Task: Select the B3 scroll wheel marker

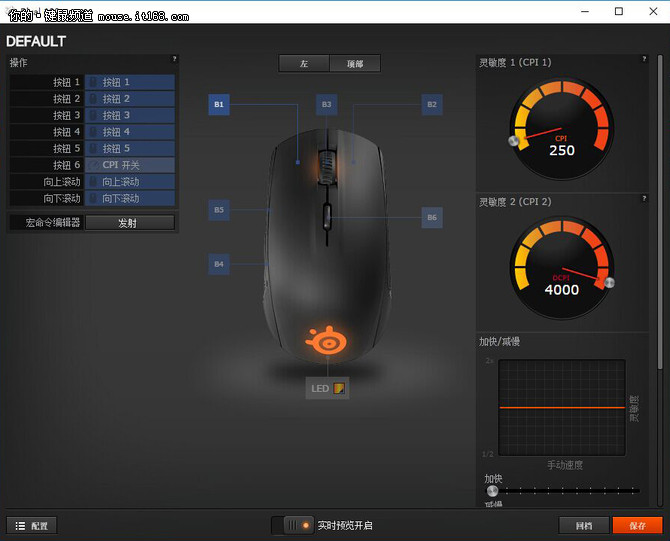Action: 326,105
